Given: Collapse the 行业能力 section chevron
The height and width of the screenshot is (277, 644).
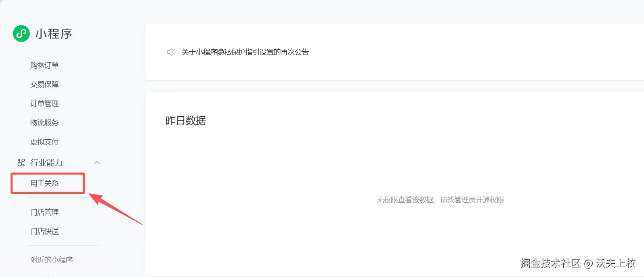Looking at the screenshot, I should (97, 163).
